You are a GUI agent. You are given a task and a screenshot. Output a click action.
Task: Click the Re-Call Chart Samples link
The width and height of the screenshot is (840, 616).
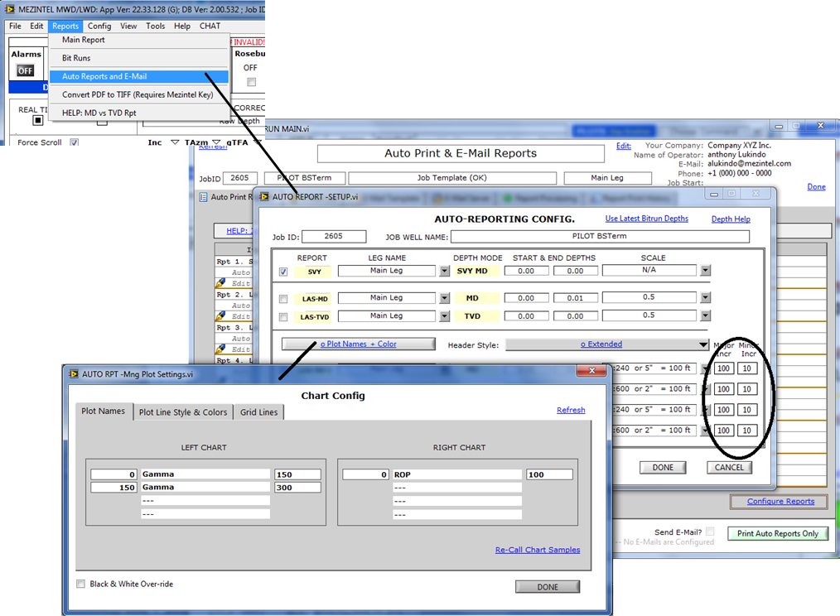tap(538, 550)
